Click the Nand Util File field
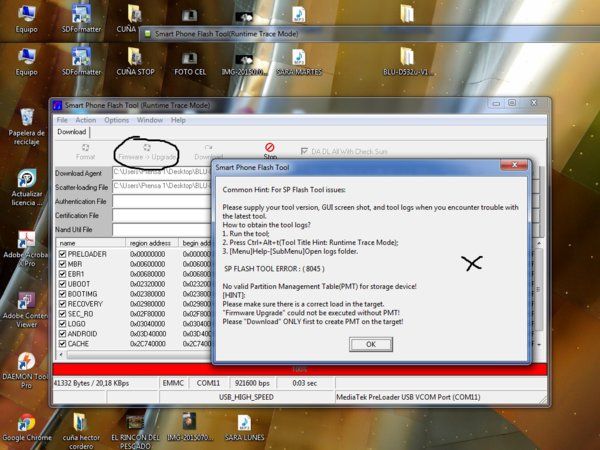Viewport: 600px width, 450px height. (x=162, y=229)
